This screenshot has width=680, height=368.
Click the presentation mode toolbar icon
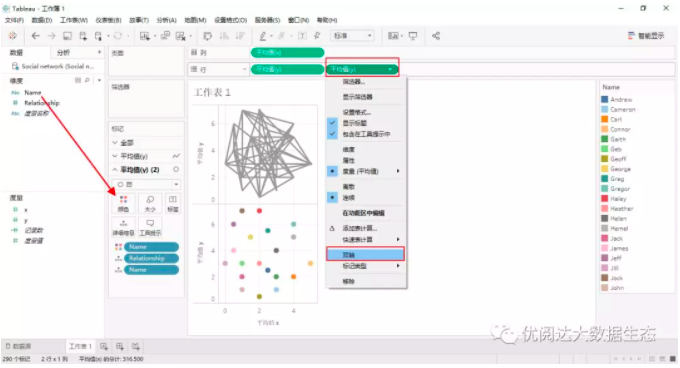[413, 36]
